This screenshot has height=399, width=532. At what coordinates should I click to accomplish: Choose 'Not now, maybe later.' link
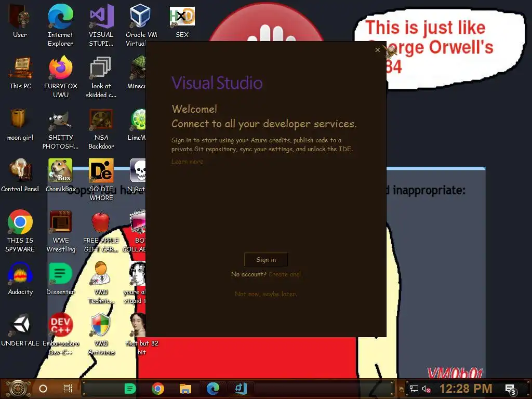coord(266,294)
